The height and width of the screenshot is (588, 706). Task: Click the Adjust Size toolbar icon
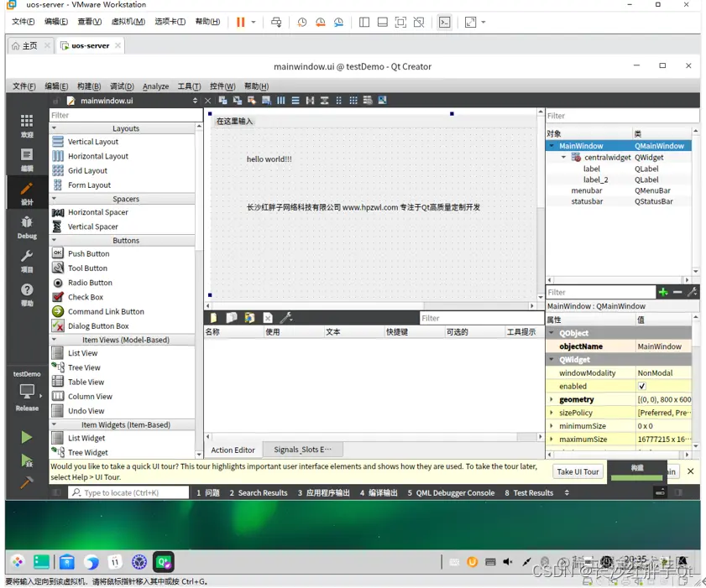(x=382, y=101)
